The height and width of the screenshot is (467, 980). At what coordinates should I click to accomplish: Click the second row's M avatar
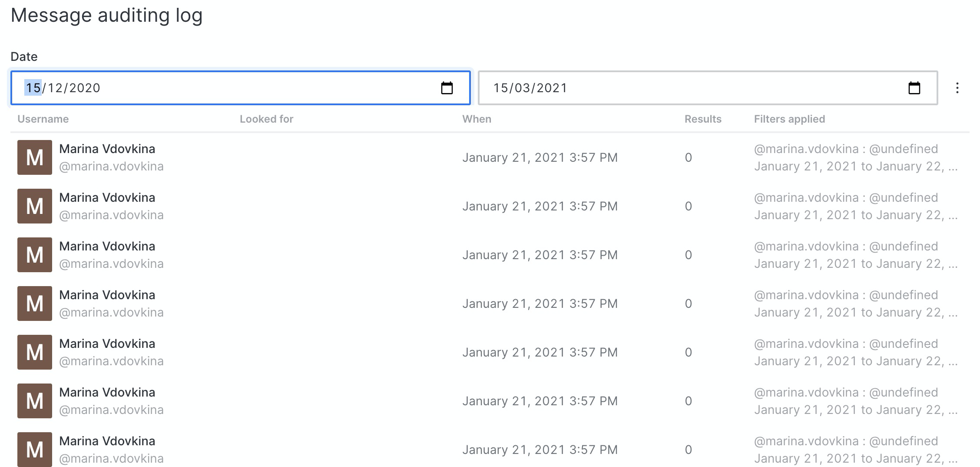pos(35,206)
